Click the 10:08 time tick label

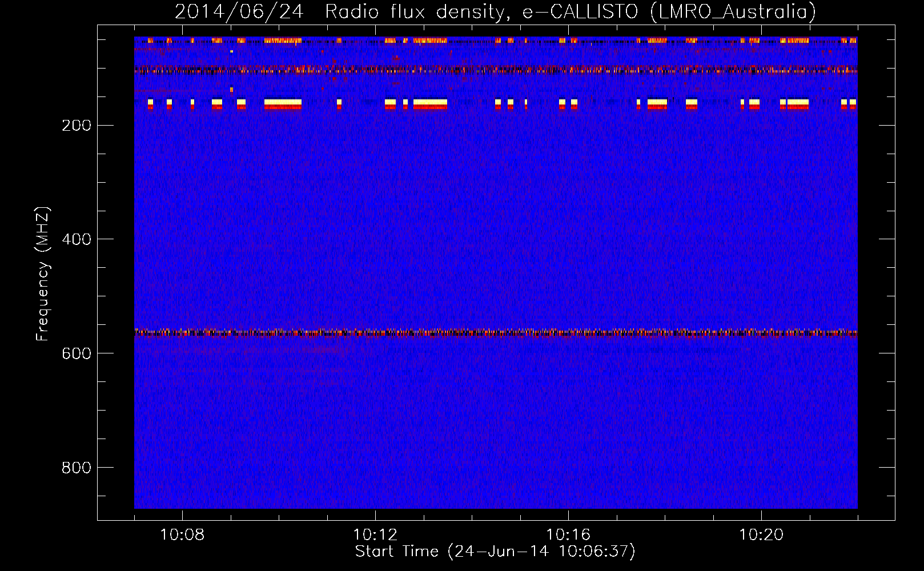(182, 535)
